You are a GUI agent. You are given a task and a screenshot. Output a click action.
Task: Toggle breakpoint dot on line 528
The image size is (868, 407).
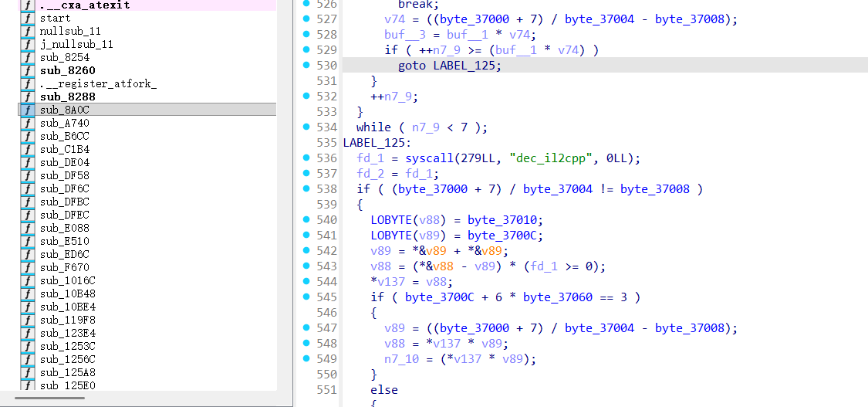[306, 34]
